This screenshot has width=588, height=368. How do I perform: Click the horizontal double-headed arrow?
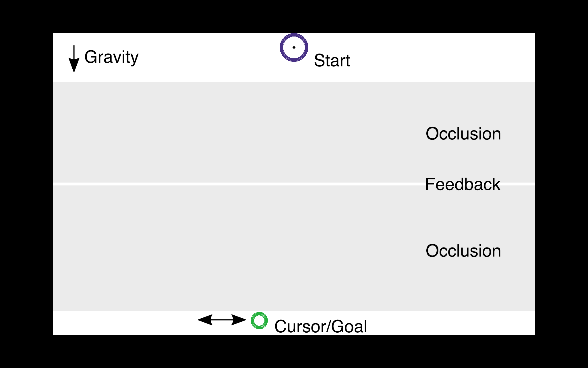point(222,320)
